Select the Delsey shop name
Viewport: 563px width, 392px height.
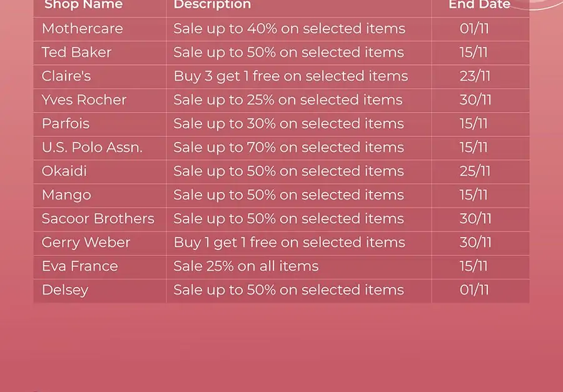65,291
